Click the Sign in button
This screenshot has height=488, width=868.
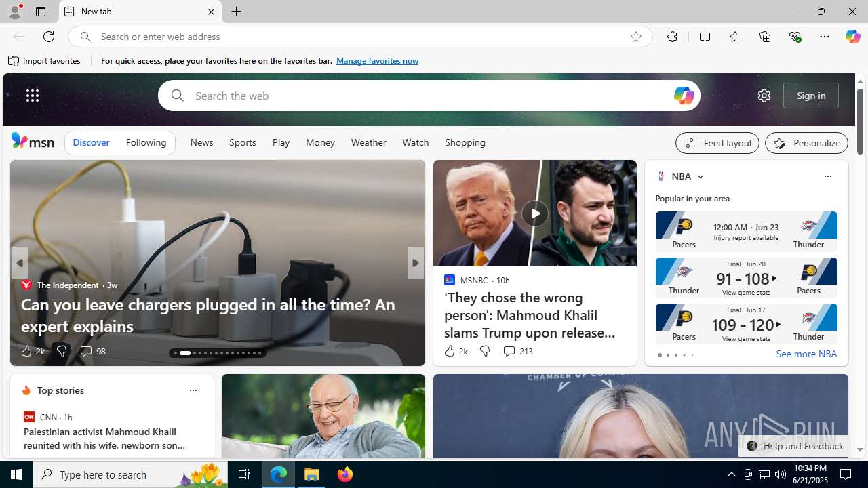click(x=811, y=96)
